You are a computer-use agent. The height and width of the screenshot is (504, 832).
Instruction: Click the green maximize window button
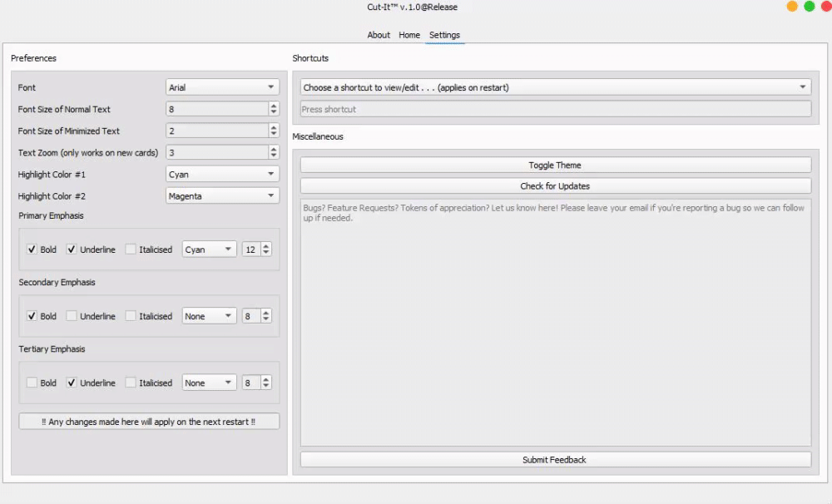(809, 7)
